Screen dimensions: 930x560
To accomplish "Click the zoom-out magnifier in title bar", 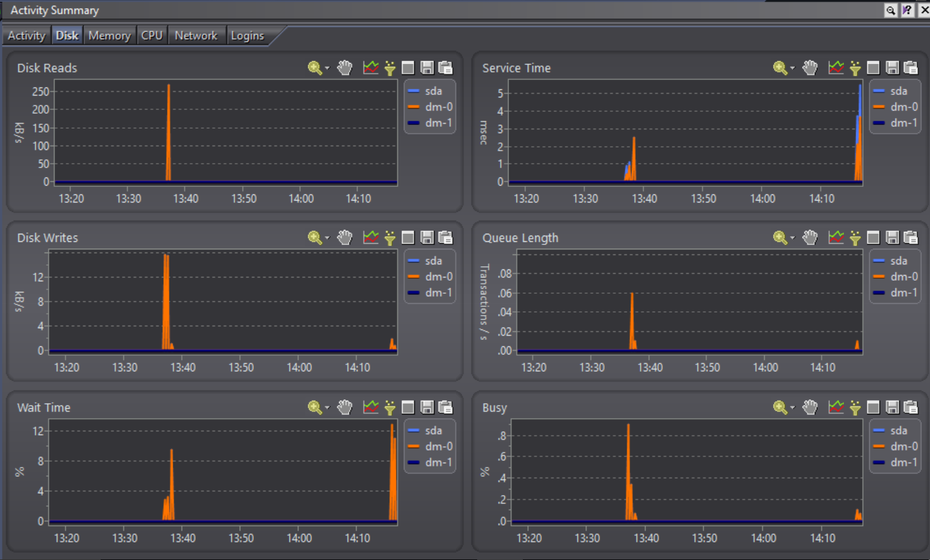I will tap(890, 10).
